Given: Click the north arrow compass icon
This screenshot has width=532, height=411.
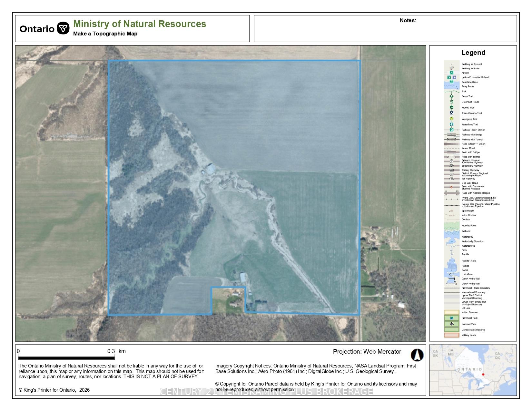Looking at the screenshot, I should pos(417,355).
